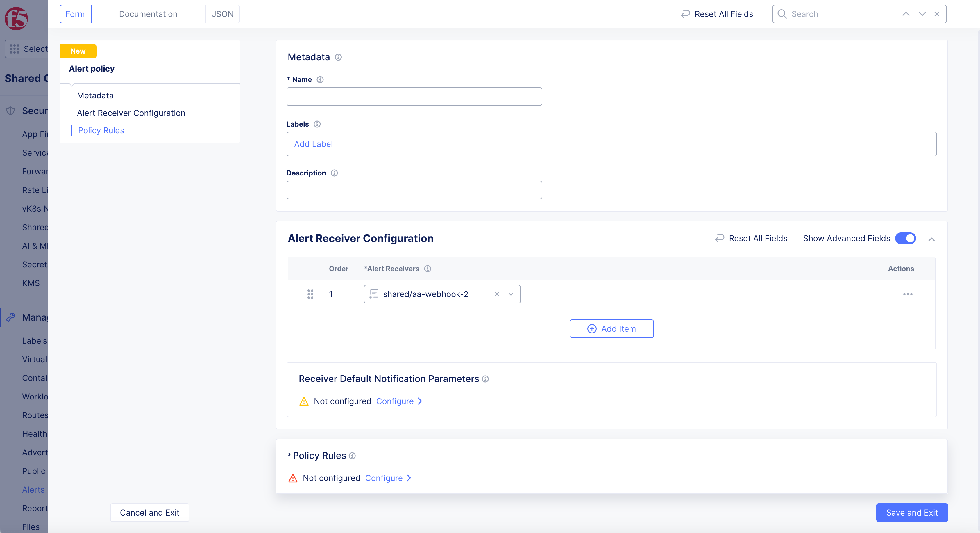Click the info icon beside Name label
The height and width of the screenshot is (533, 980).
(320, 79)
